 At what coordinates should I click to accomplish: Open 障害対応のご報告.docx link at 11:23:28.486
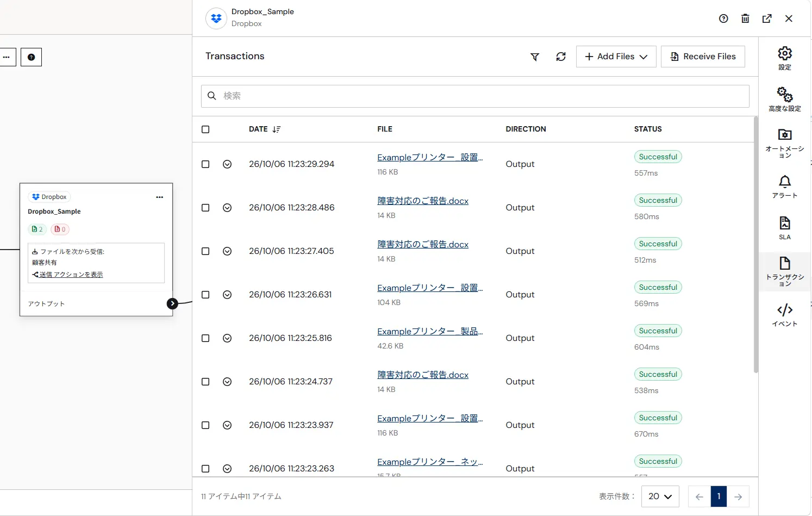click(x=423, y=201)
